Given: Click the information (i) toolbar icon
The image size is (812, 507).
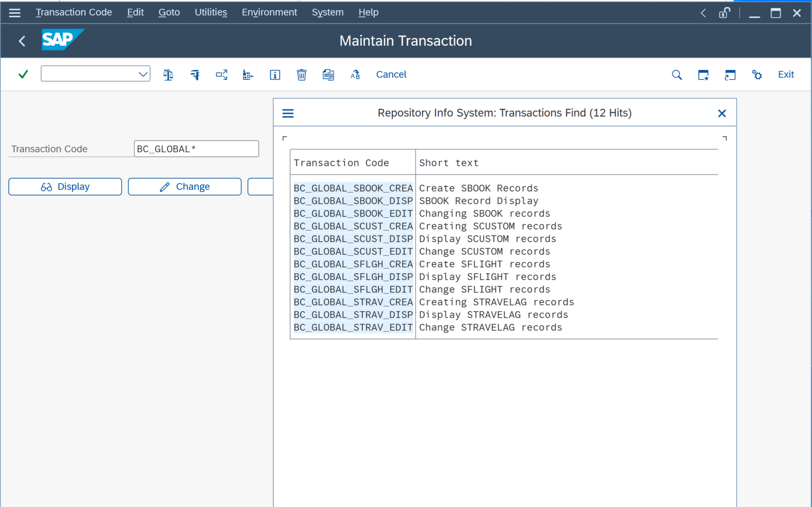Looking at the screenshot, I should click(275, 75).
